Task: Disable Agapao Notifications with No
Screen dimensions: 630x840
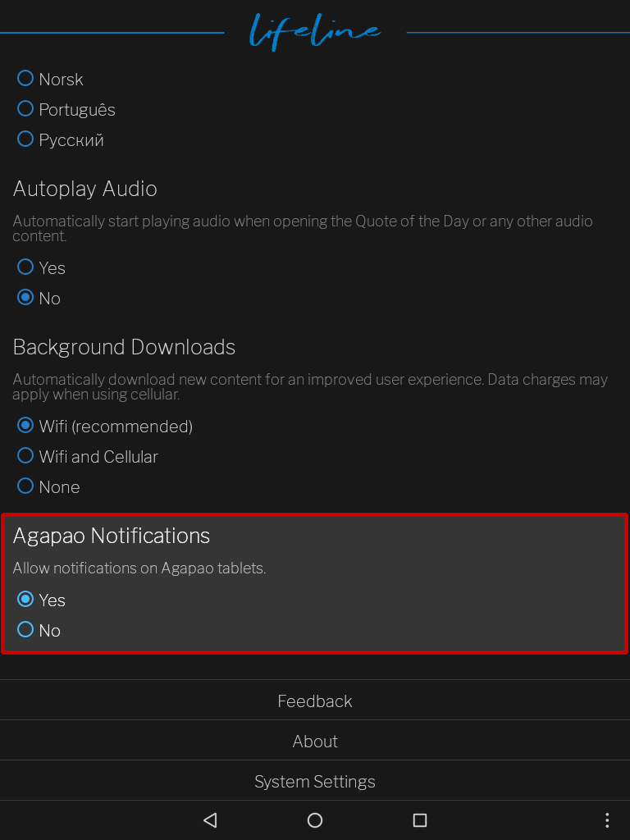Action: point(39,630)
